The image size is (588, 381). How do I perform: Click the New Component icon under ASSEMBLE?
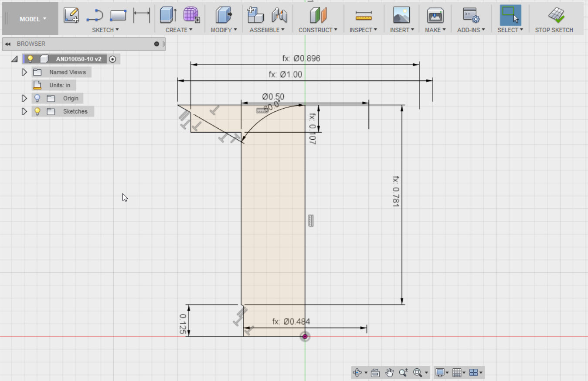click(255, 14)
